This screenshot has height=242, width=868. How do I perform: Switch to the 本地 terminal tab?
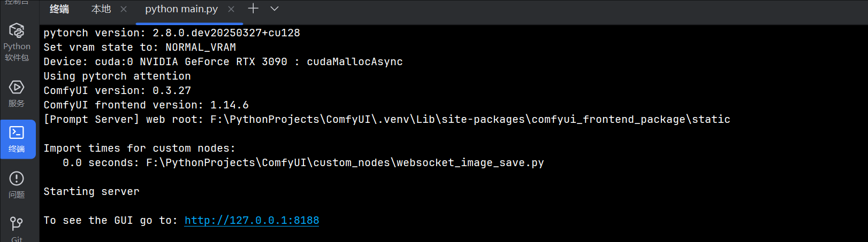[101, 9]
